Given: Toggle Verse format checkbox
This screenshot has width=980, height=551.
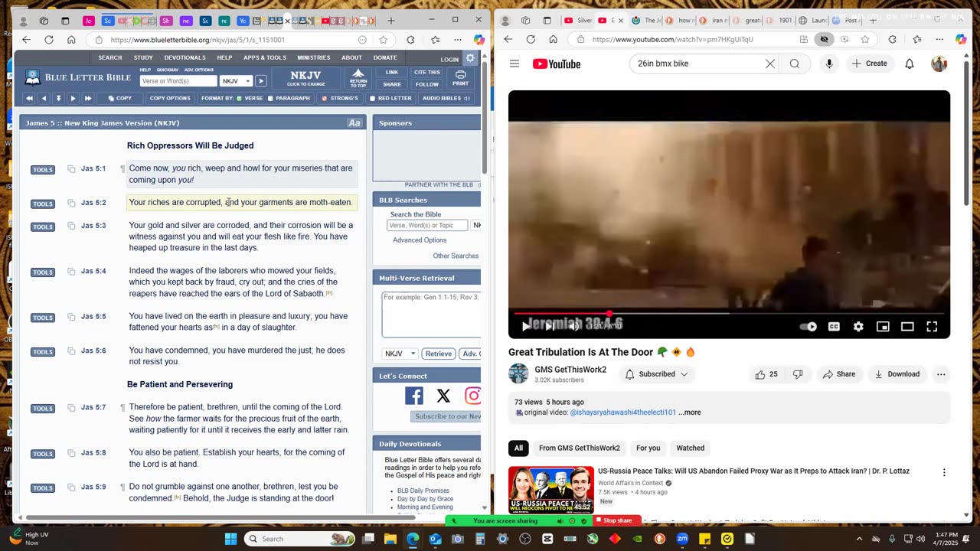Looking at the screenshot, I should [240, 98].
